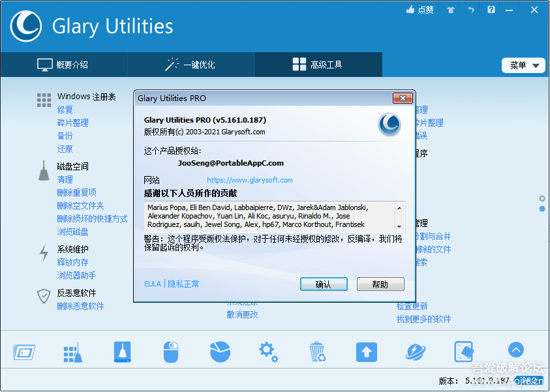Image resolution: width=550 pixels, height=392 pixels.
Task: Click the version text v5.161.0.187 in dialog
Action: point(241,120)
